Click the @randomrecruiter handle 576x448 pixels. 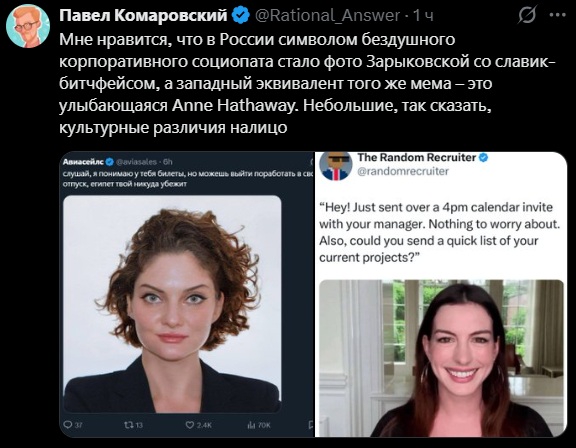click(x=403, y=171)
